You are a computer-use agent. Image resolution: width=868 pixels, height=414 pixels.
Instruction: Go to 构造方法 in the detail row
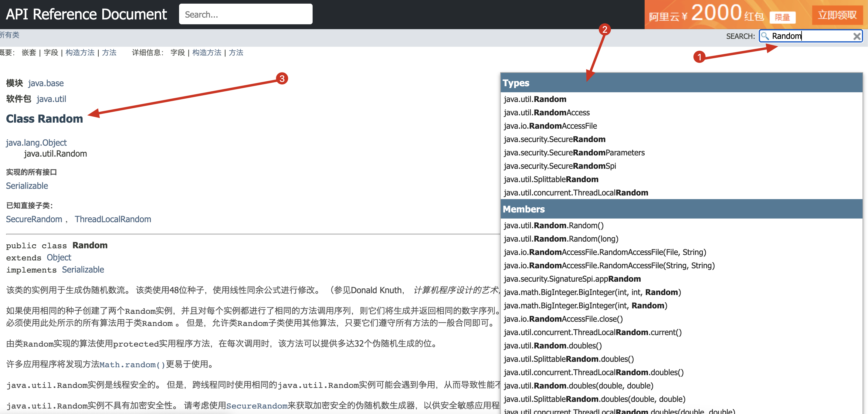pos(207,53)
